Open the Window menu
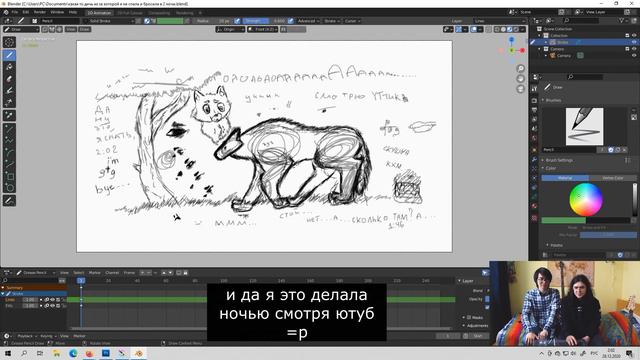640x360 pixels. pyautogui.click(x=57, y=12)
